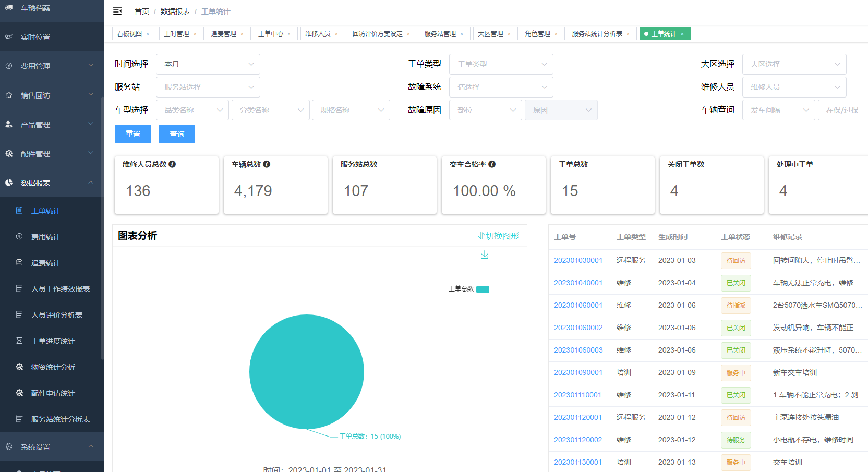Open the 部位 fault cause dropdown
This screenshot has height=472, width=868.
(x=486, y=110)
